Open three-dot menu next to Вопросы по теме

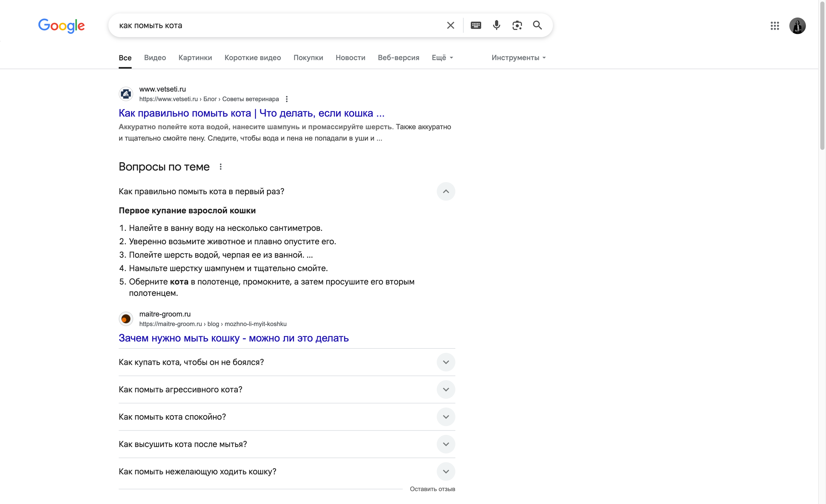click(221, 167)
